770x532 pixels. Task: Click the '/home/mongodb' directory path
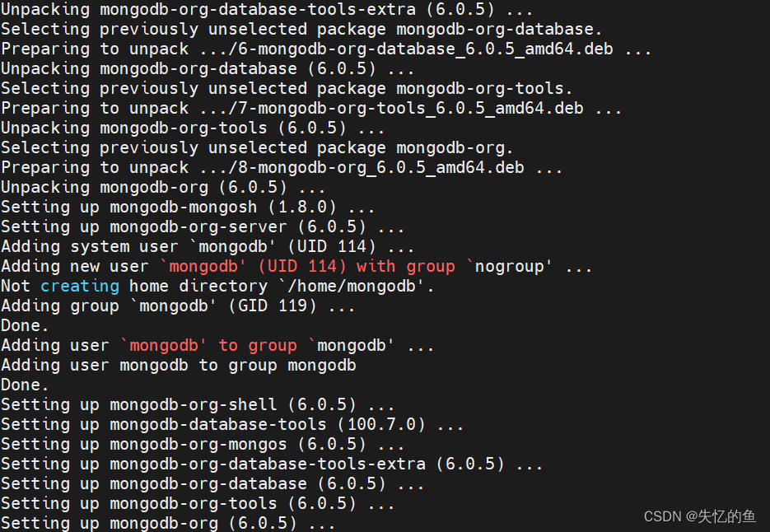351,286
